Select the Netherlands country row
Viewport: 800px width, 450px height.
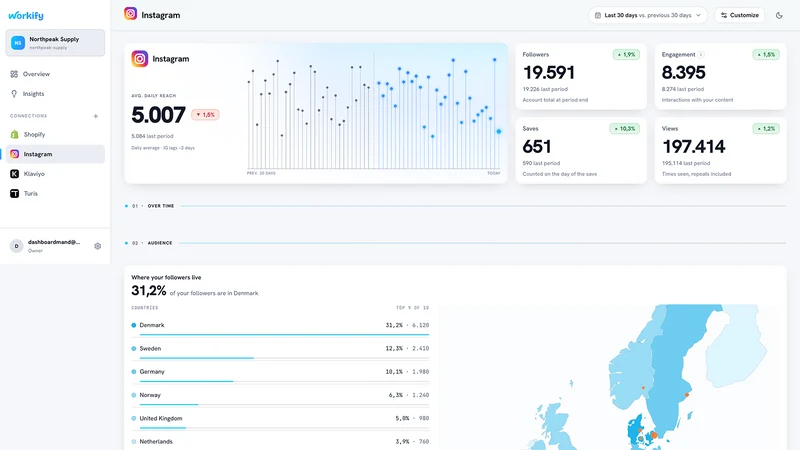coord(280,442)
